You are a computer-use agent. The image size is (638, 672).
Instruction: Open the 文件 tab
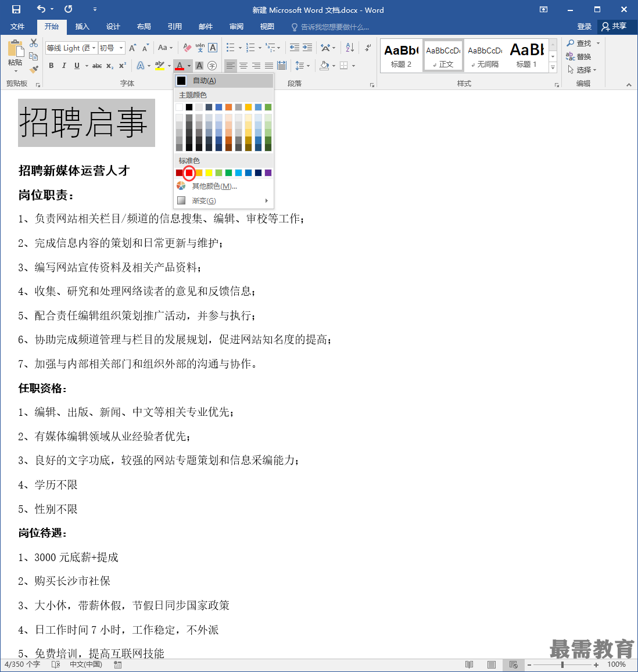tap(17, 27)
